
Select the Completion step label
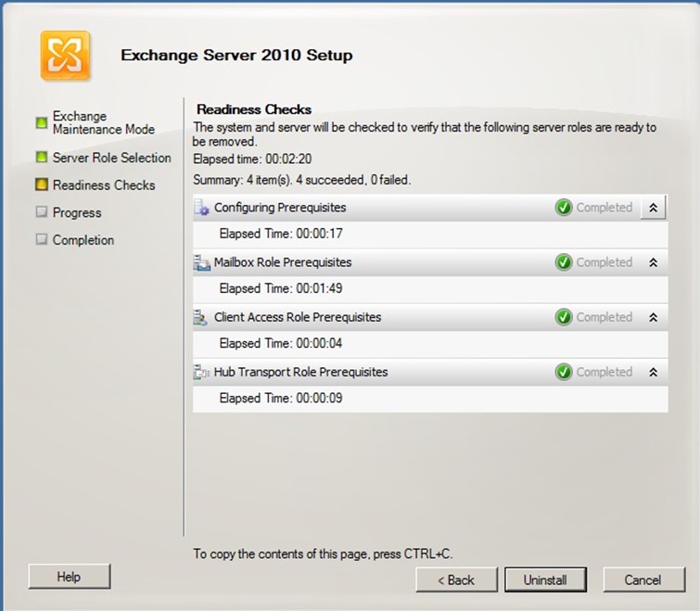pos(83,240)
